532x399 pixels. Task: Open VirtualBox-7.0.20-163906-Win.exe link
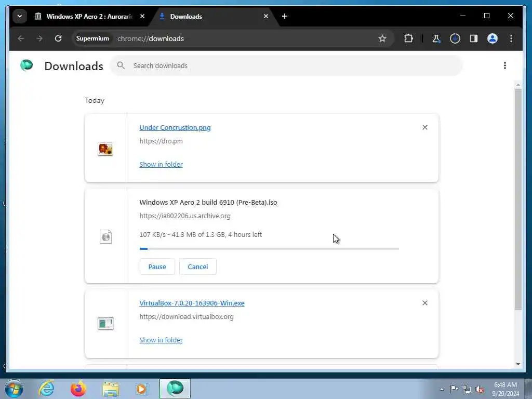(192, 303)
